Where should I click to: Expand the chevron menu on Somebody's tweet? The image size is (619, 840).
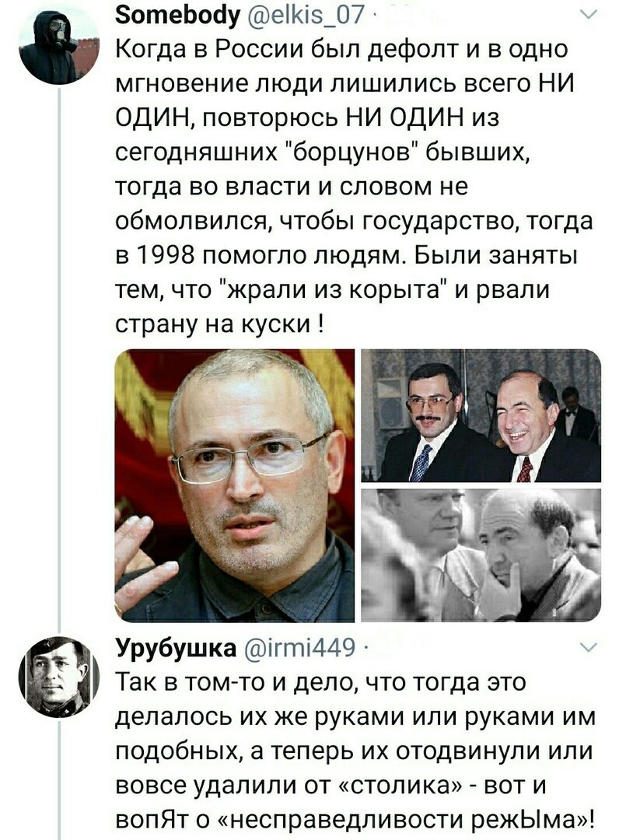coord(588,16)
